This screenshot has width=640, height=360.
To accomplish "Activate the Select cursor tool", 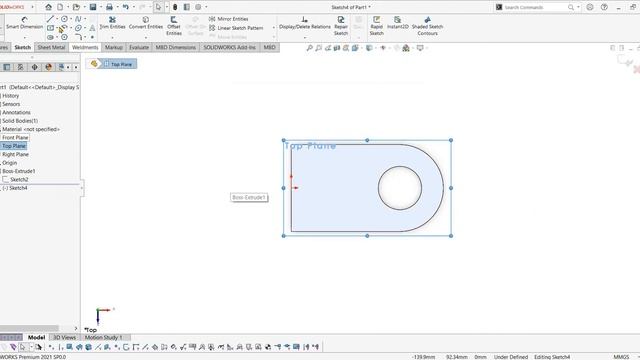I will (x=158, y=7).
